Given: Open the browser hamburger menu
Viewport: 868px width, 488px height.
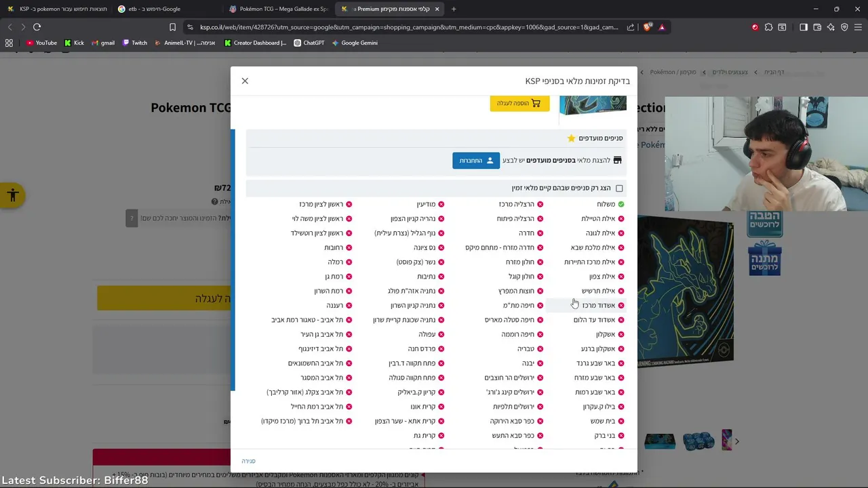Looking at the screenshot, I should point(858,27).
